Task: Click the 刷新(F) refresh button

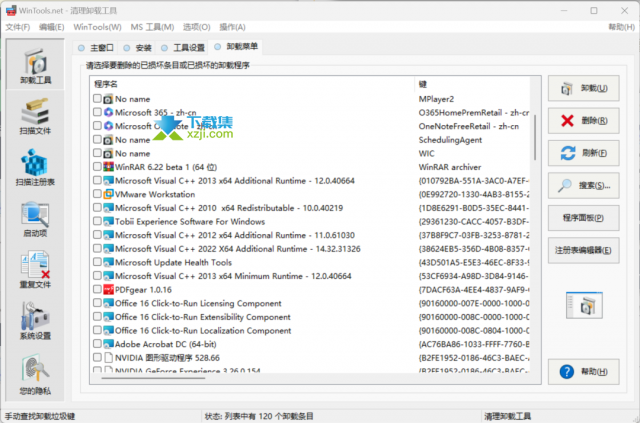Action: 583,153
